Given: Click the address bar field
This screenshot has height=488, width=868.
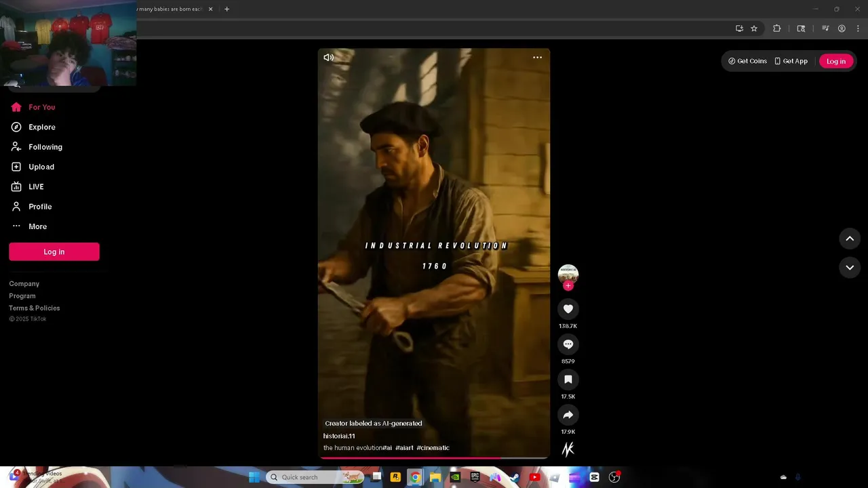Looking at the screenshot, I should [x=433, y=28].
